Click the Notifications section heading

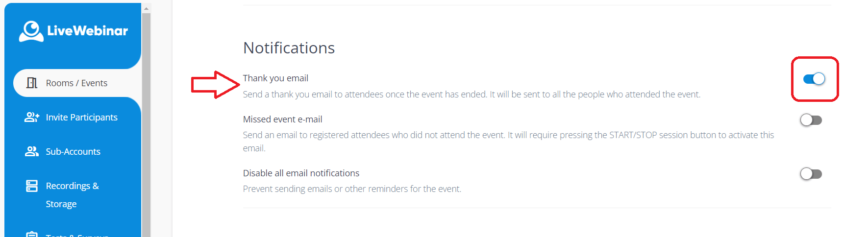tap(289, 48)
